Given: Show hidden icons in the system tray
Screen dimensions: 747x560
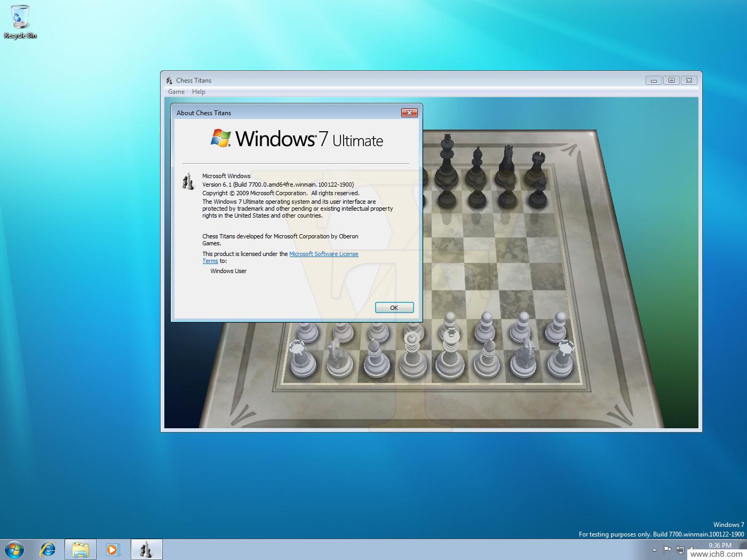Looking at the screenshot, I should pos(654,549).
